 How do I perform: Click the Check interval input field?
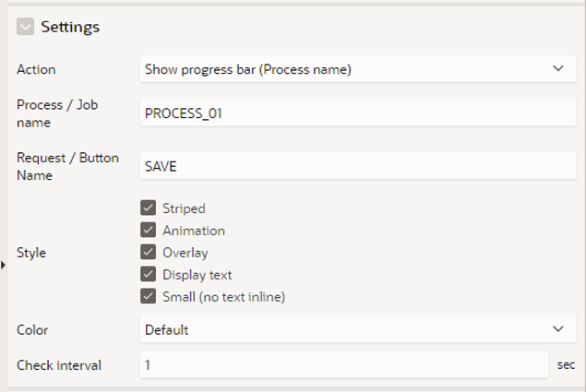pyautogui.click(x=344, y=364)
